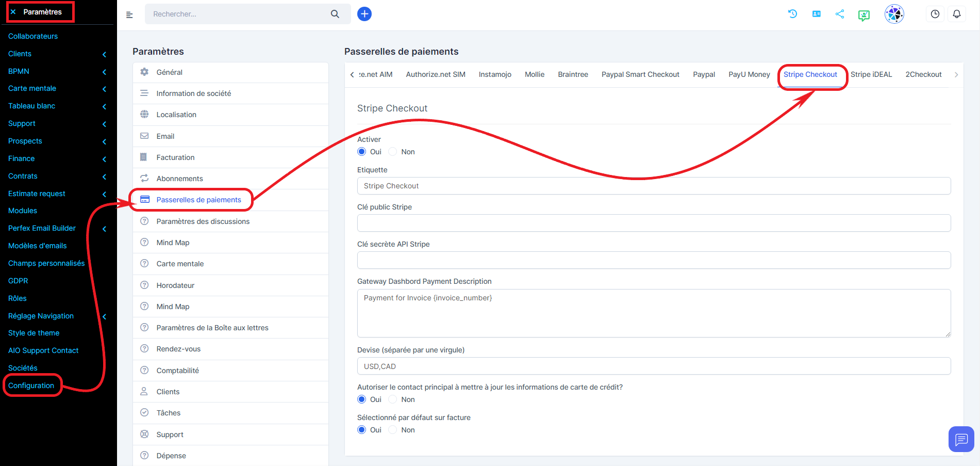Click the Comptabilité question-mark icon
Image resolution: width=980 pixels, height=466 pixels.
click(x=144, y=371)
